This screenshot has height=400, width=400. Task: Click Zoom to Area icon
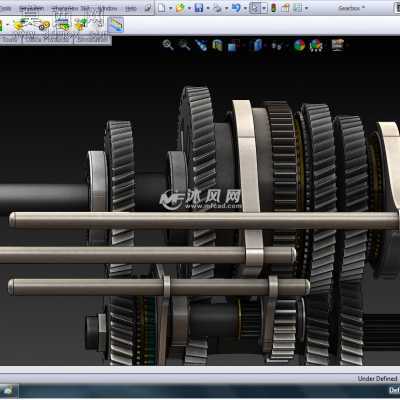(184, 45)
